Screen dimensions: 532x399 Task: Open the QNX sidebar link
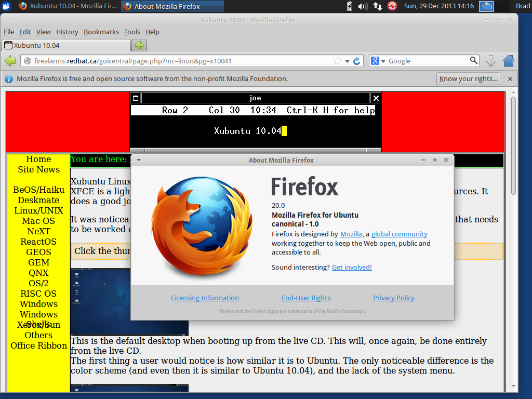pos(38,273)
